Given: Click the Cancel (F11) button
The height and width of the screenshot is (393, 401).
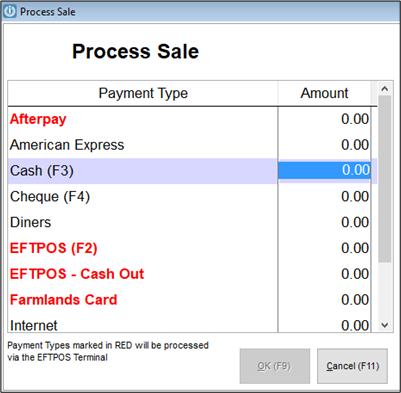Looking at the screenshot, I should tap(352, 366).
